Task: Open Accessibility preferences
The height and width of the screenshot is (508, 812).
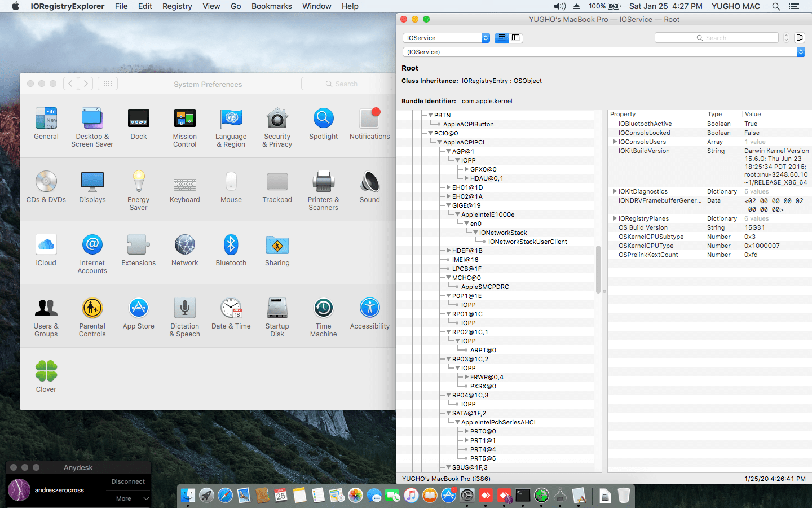Action: (370, 313)
